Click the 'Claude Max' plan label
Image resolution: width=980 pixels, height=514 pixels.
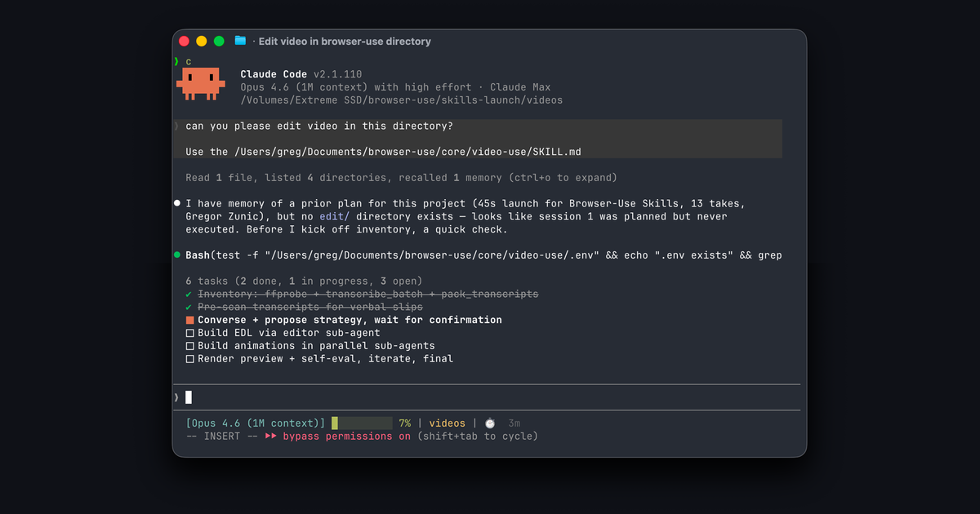point(520,87)
